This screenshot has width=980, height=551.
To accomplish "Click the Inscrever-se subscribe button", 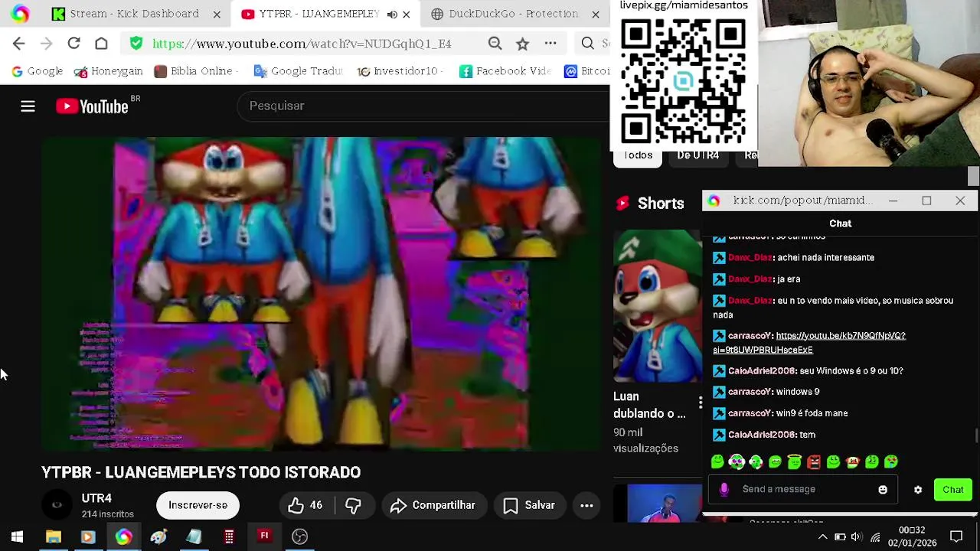I will [x=198, y=505].
